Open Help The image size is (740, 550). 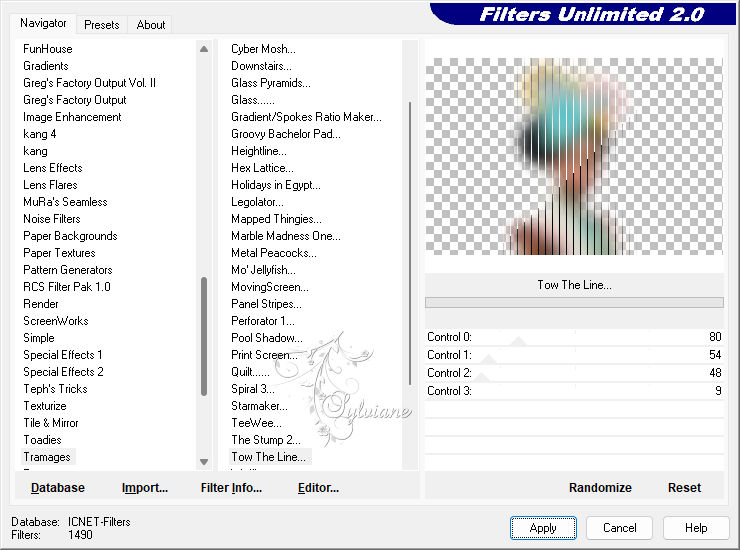point(696,528)
